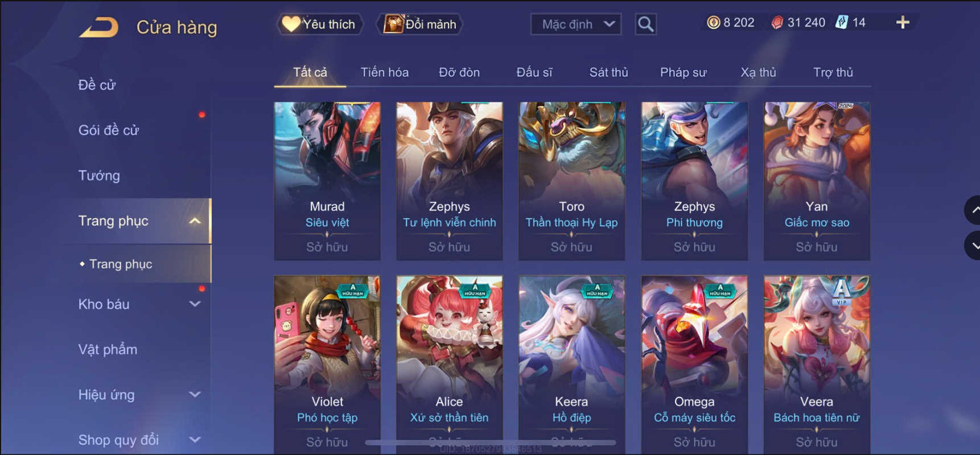Switch to the Pháp sư tab

tap(683, 72)
